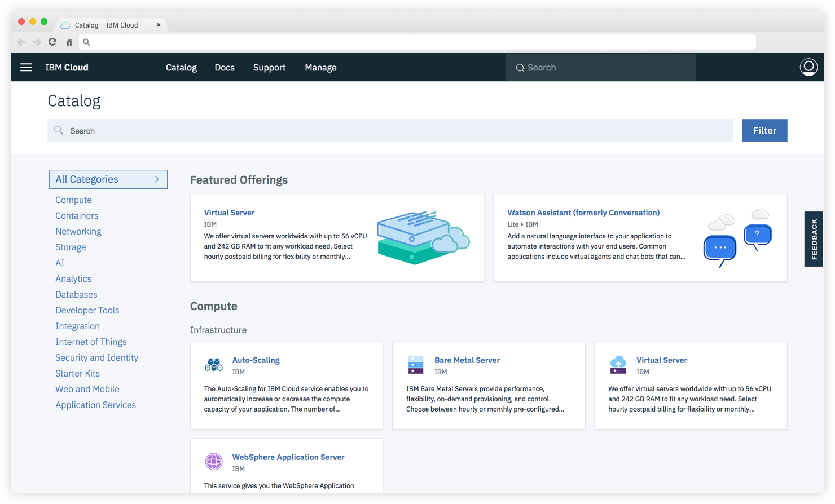Open the Auto-Scaling title link
The height and width of the screenshot is (504, 835).
tap(256, 360)
